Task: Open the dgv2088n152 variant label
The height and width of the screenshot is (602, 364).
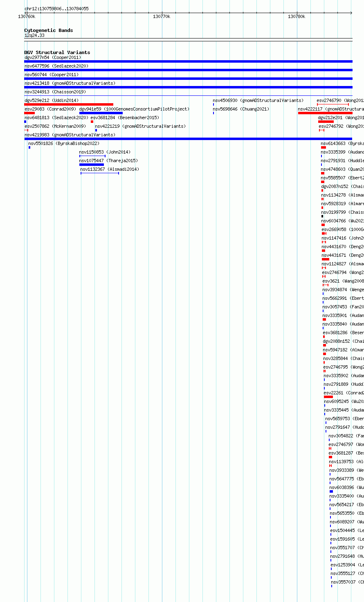Action: pyautogui.click(x=343, y=341)
